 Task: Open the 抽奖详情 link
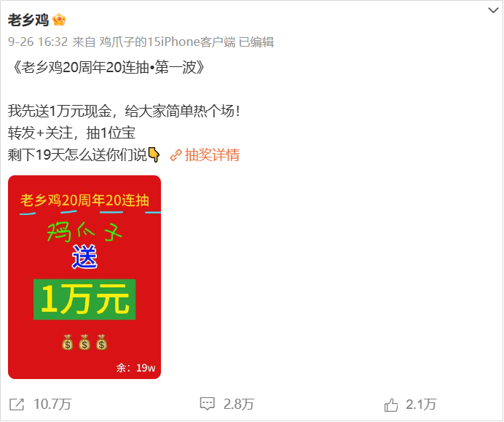pyautogui.click(x=212, y=155)
